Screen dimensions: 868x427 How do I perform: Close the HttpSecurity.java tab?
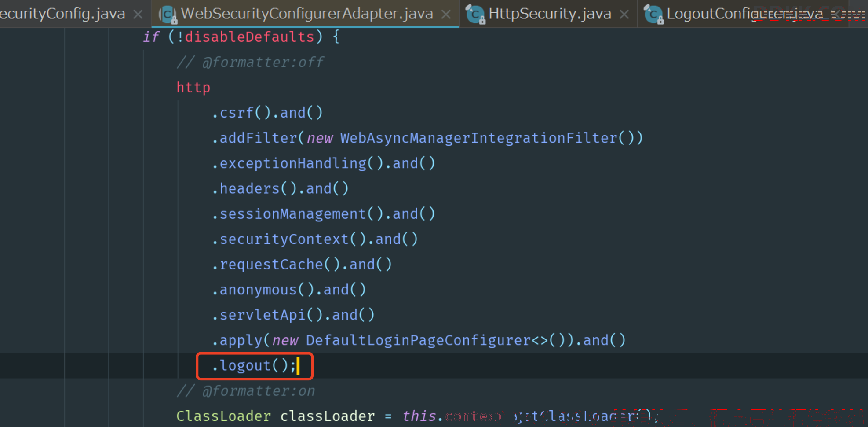[x=624, y=15]
